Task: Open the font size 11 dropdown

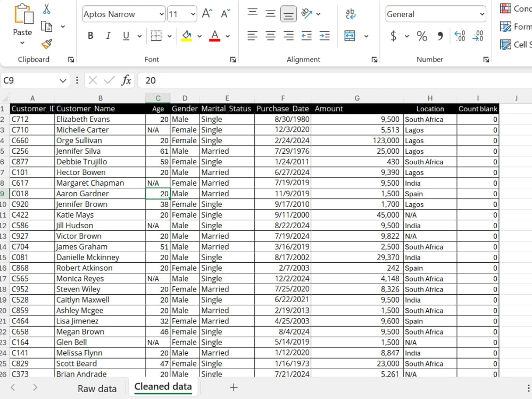Action: (x=193, y=14)
